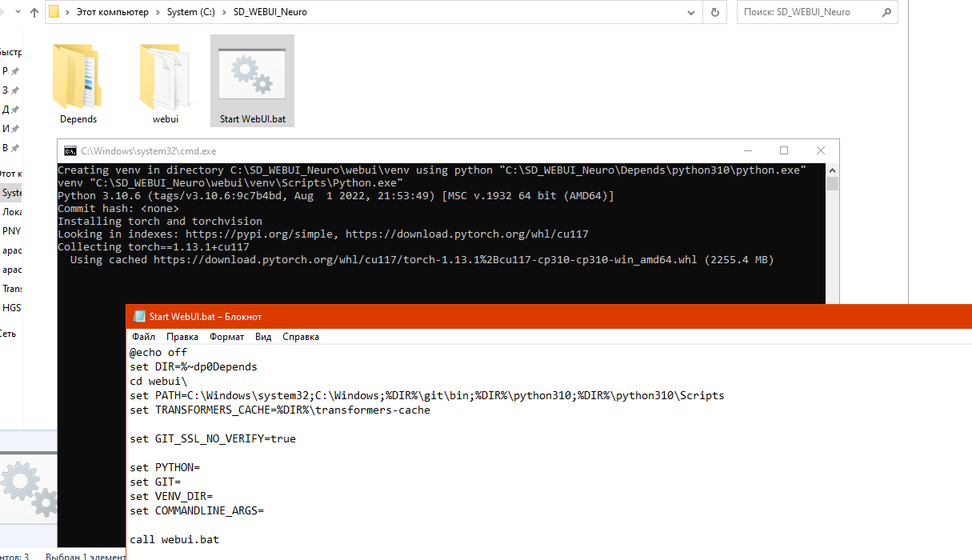Open the Справка menu
The width and height of the screenshot is (972, 560).
click(x=301, y=337)
